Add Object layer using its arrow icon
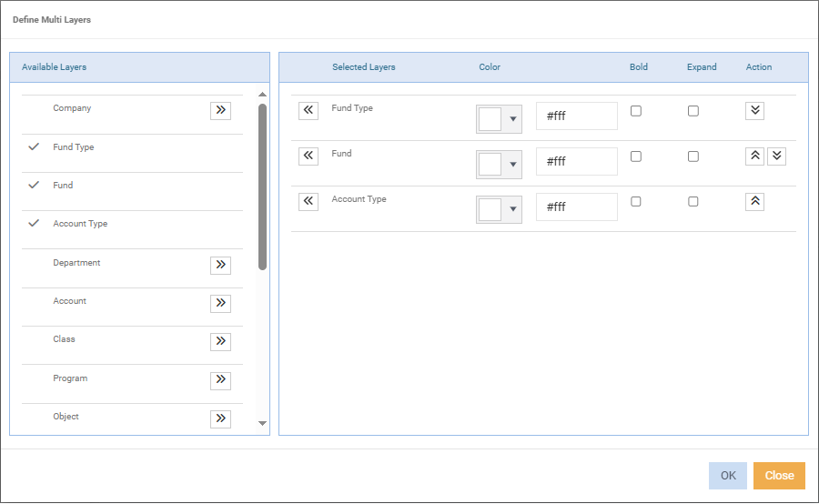 click(x=220, y=418)
